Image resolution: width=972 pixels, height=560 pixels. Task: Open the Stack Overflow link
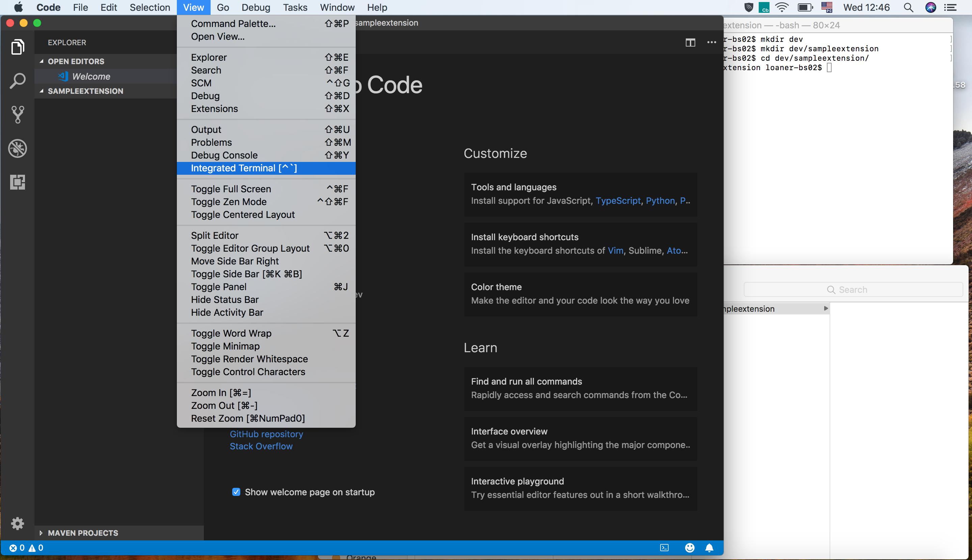pyautogui.click(x=261, y=446)
